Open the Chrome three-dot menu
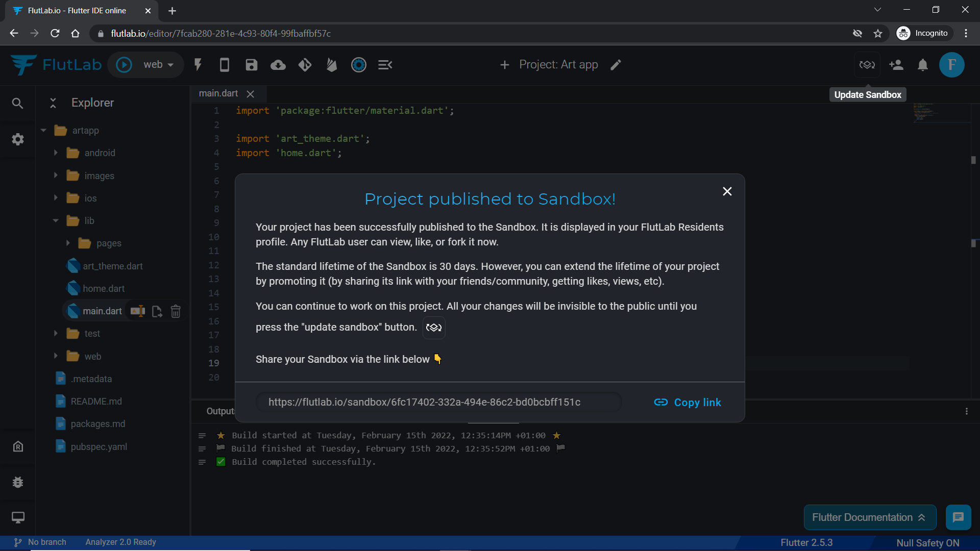980x551 pixels. tap(966, 34)
